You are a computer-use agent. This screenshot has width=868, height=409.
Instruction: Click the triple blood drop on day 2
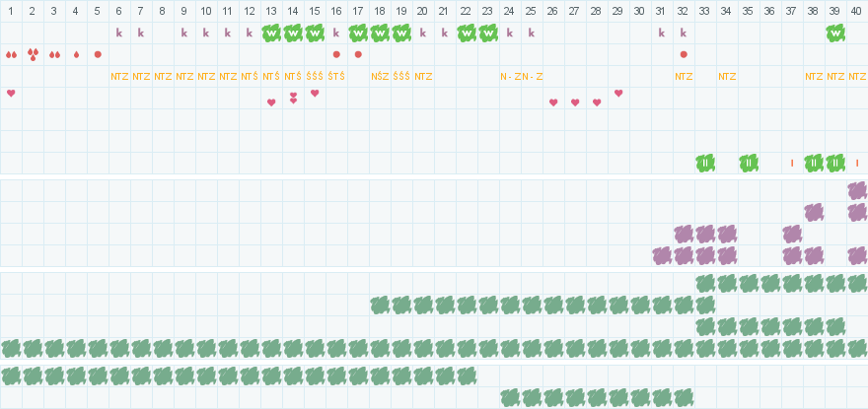click(33, 54)
